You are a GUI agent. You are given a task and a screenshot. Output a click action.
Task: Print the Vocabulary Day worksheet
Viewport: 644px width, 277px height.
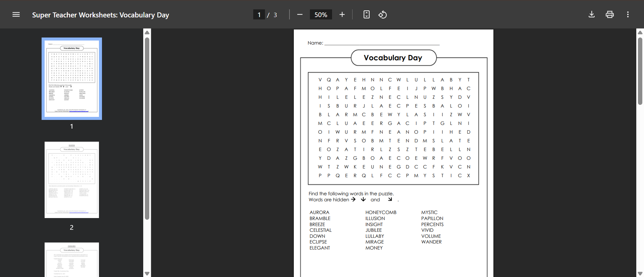[610, 14]
